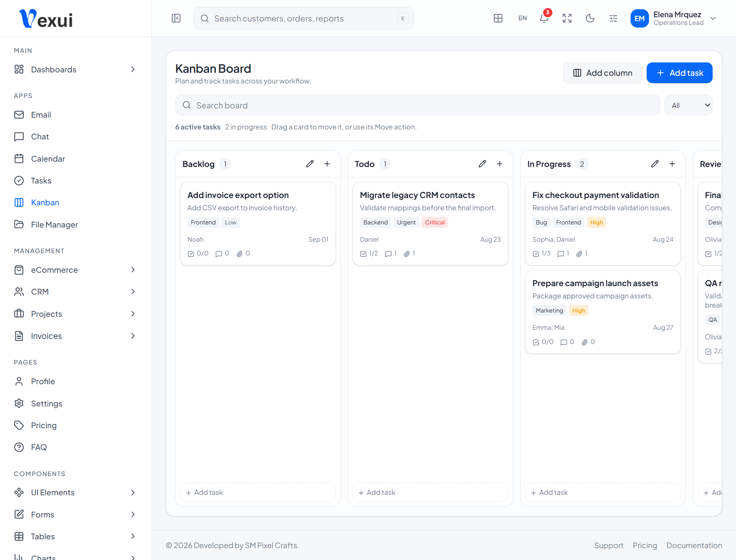Go to the Calendar app
The width and height of the screenshot is (736, 560).
[76, 159]
